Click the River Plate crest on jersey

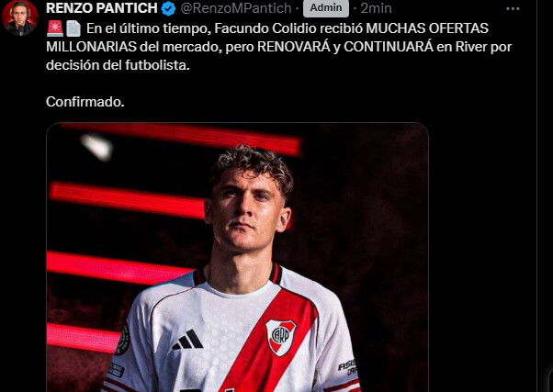[281, 337]
